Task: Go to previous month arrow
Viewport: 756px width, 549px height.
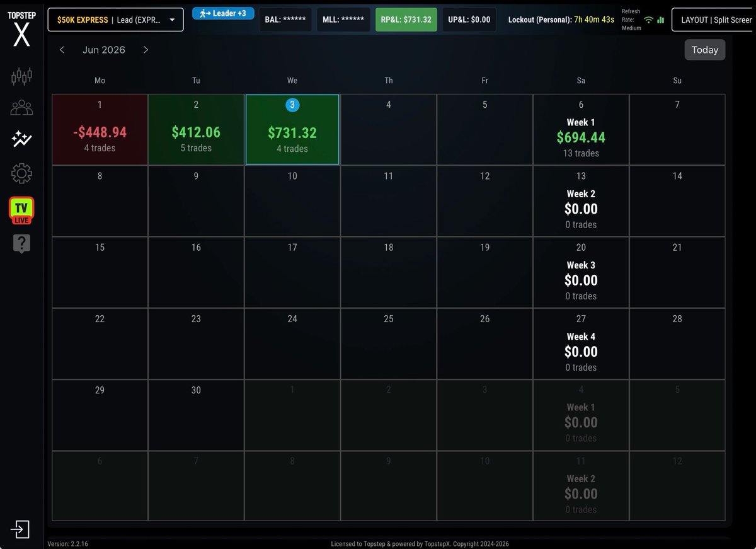Action: (62, 50)
